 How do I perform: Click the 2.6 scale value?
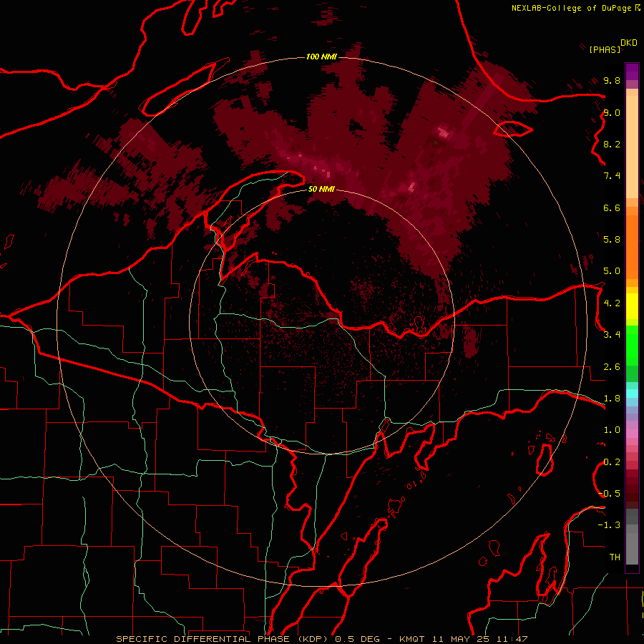[612, 367]
